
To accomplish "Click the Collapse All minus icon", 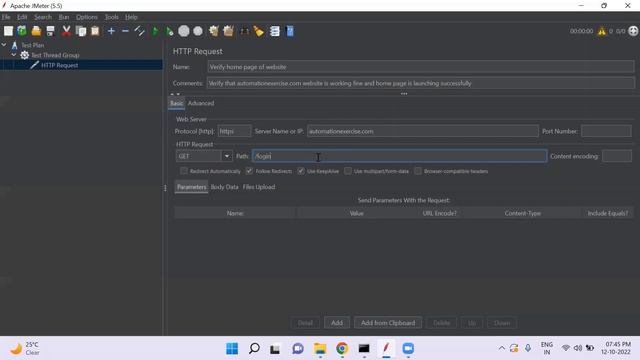I will (x=125, y=31).
